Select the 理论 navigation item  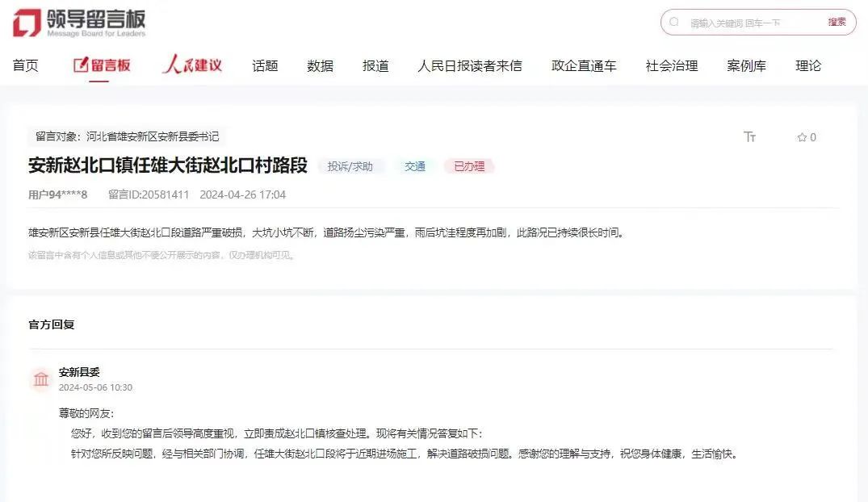click(x=808, y=66)
